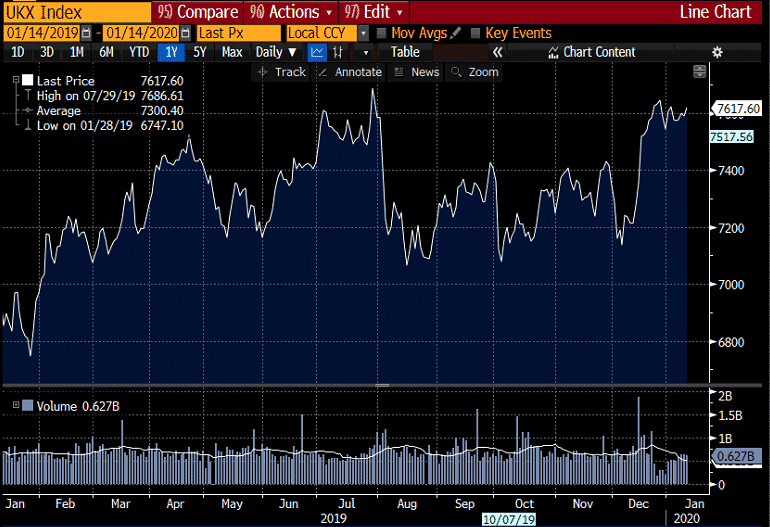Screen dimensions: 770x527
Task: Select the 5Y time range tab
Action: point(200,52)
